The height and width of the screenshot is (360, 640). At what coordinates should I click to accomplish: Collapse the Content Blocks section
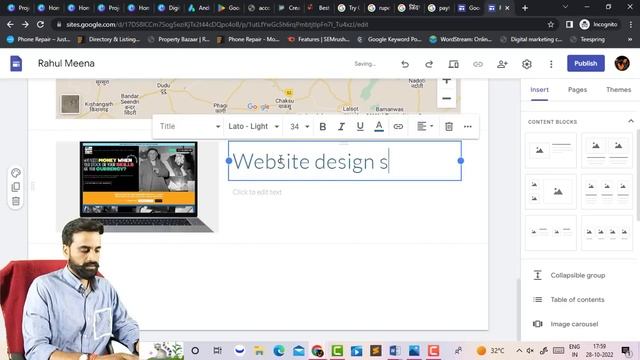pyautogui.click(x=631, y=121)
